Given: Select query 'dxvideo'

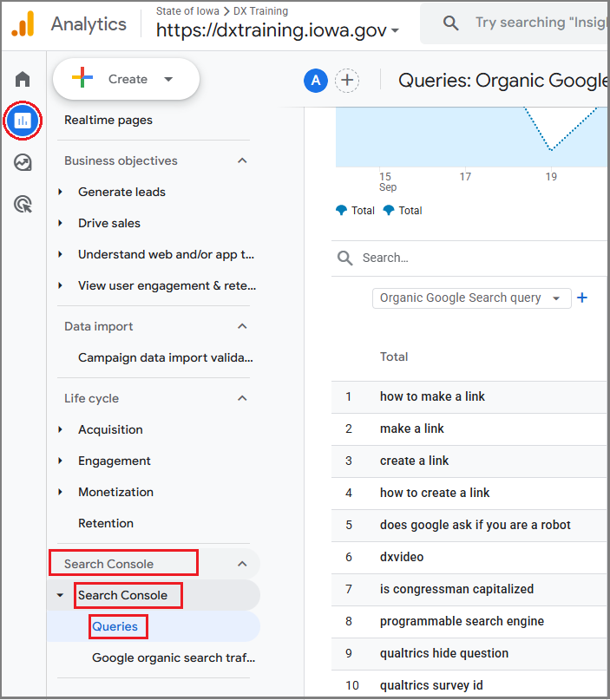Looking at the screenshot, I should (x=402, y=557).
